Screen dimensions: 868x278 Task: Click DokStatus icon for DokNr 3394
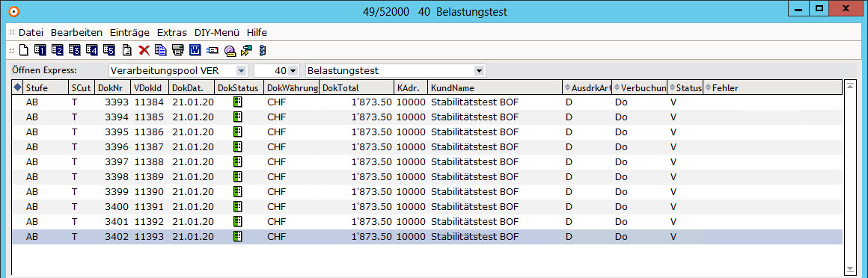[x=237, y=117]
